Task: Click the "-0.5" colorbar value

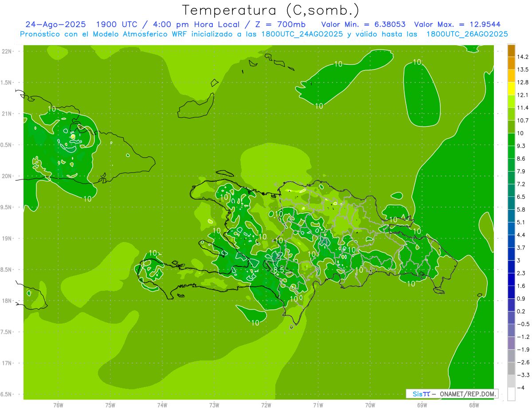Action: (523, 324)
